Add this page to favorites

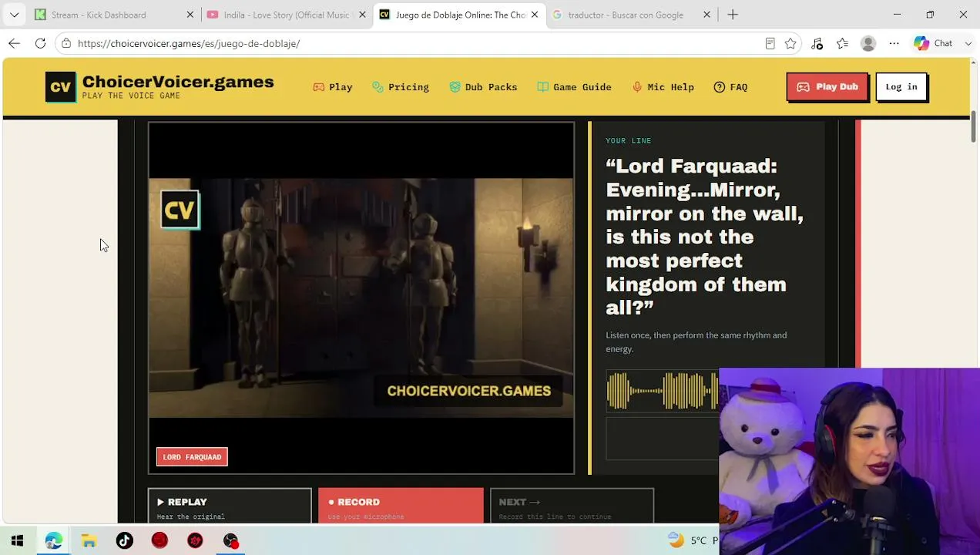[x=790, y=43]
